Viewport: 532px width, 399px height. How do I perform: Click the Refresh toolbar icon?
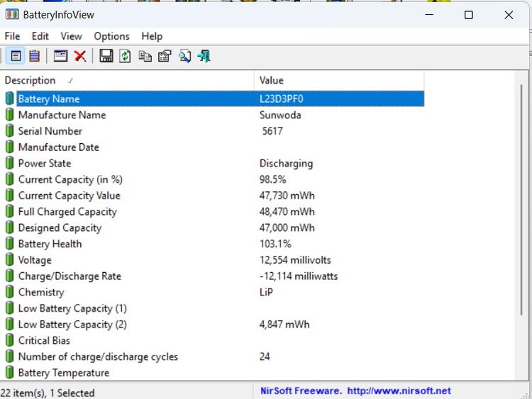pyautogui.click(x=125, y=56)
